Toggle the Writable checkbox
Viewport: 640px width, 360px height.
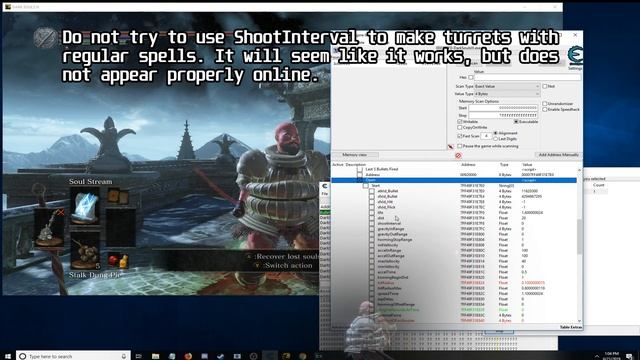[460, 122]
